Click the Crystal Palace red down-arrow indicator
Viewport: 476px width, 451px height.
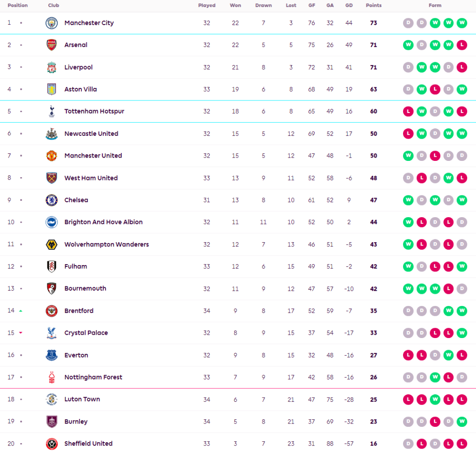point(21,333)
